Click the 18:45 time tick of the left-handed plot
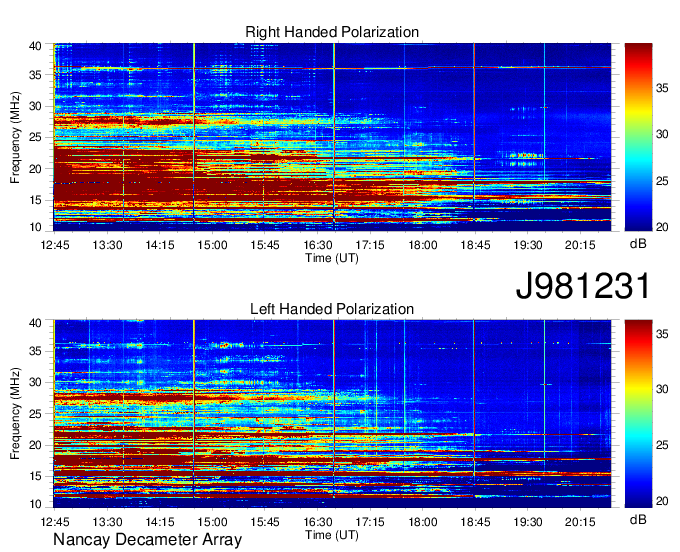This screenshot has height=552, width=680. click(475, 522)
